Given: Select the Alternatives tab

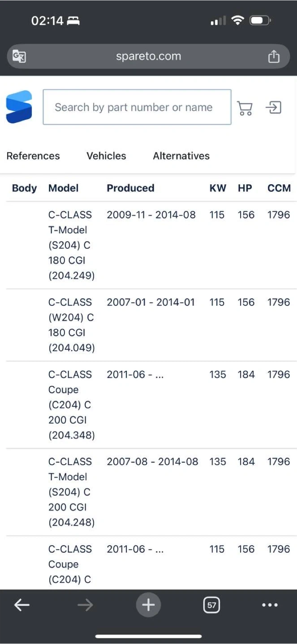Looking at the screenshot, I should 181,156.
